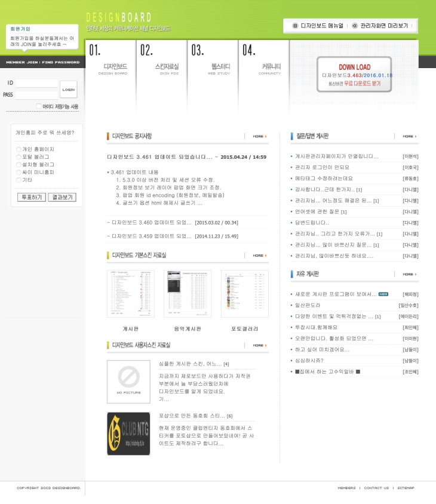Open post 투잡시대.함께해요

[x=317, y=327]
